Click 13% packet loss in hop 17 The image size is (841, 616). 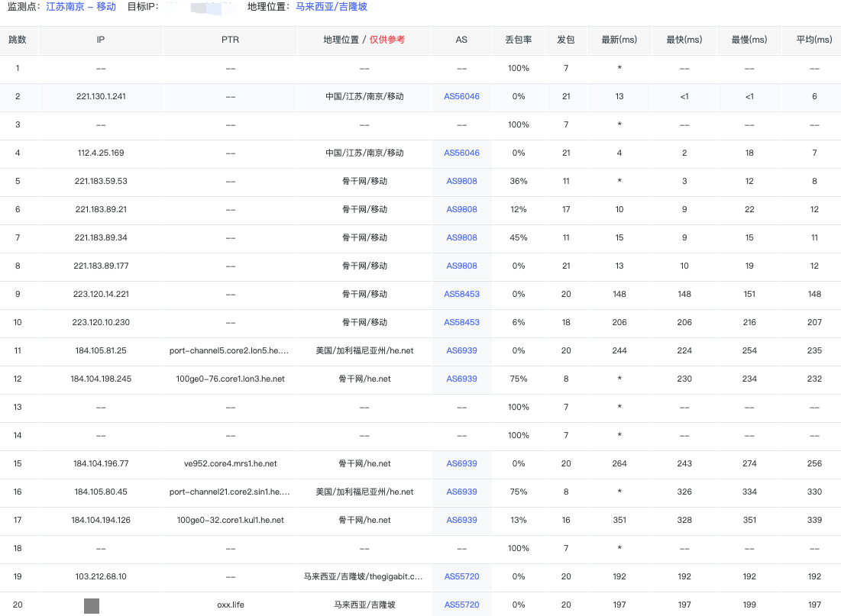point(519,520)
